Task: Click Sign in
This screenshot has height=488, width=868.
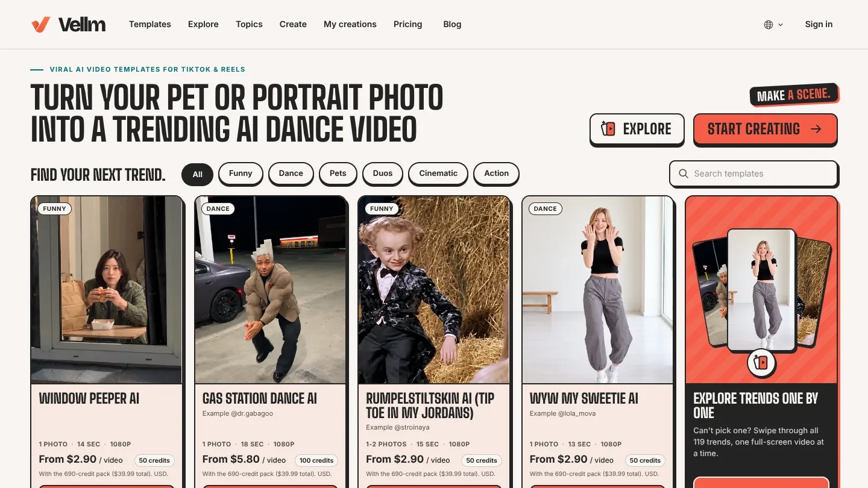Action: pyautogui.click(x=819, y=24)
